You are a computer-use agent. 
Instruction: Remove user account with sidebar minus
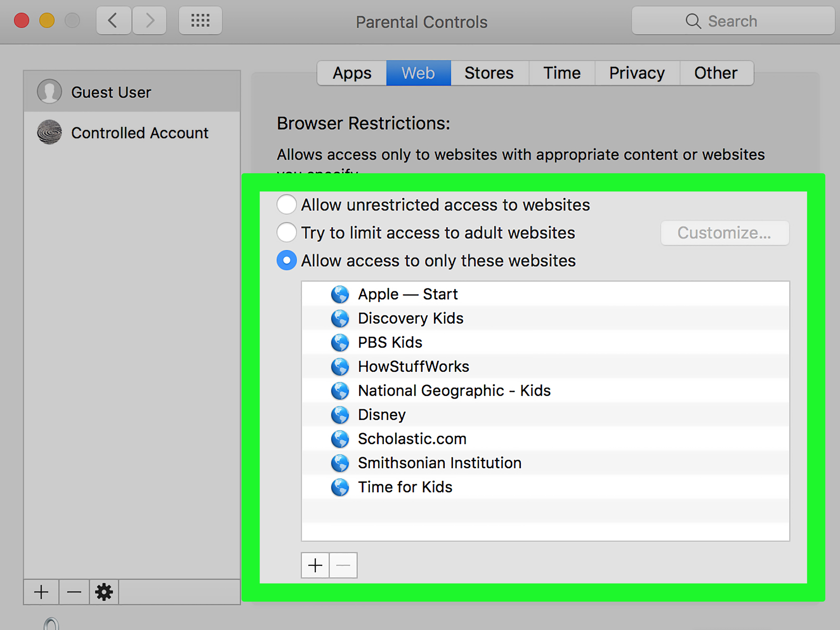pos(74,592)
